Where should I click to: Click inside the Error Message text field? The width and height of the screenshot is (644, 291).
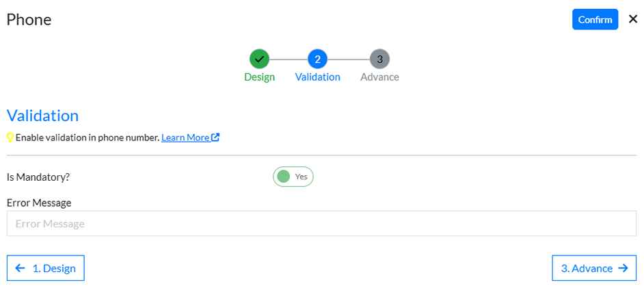pos(321,223)
